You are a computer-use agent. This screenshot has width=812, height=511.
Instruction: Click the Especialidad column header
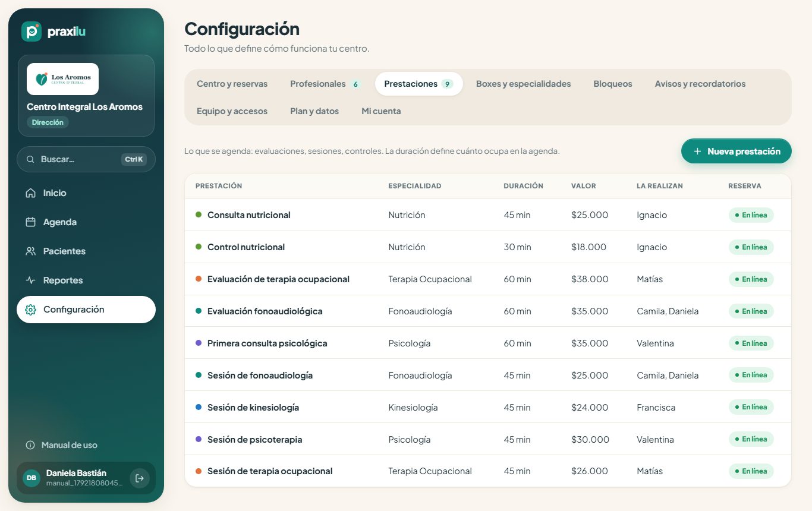[415, 186]
